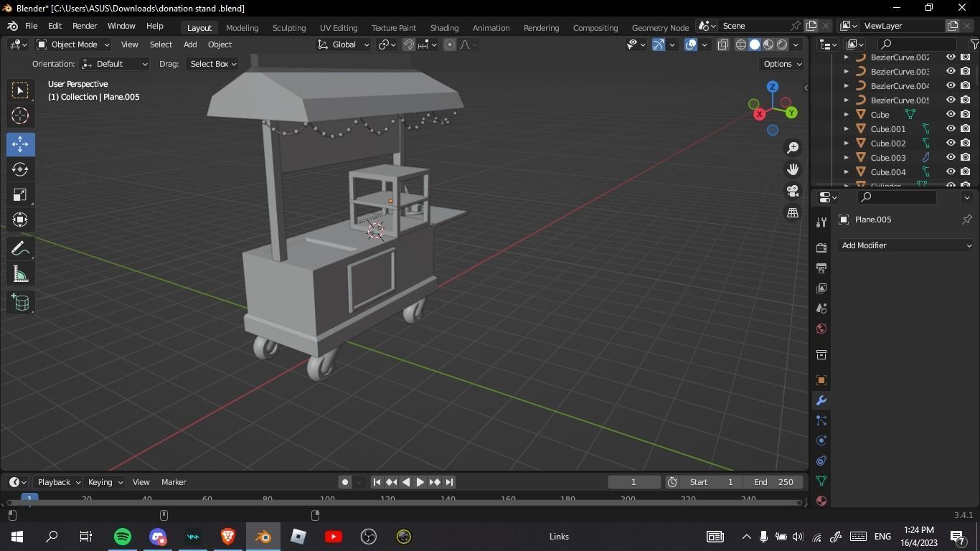Expand the Cube object in the outliner
This screenshot has width=980, height=551.
(846, 114)
